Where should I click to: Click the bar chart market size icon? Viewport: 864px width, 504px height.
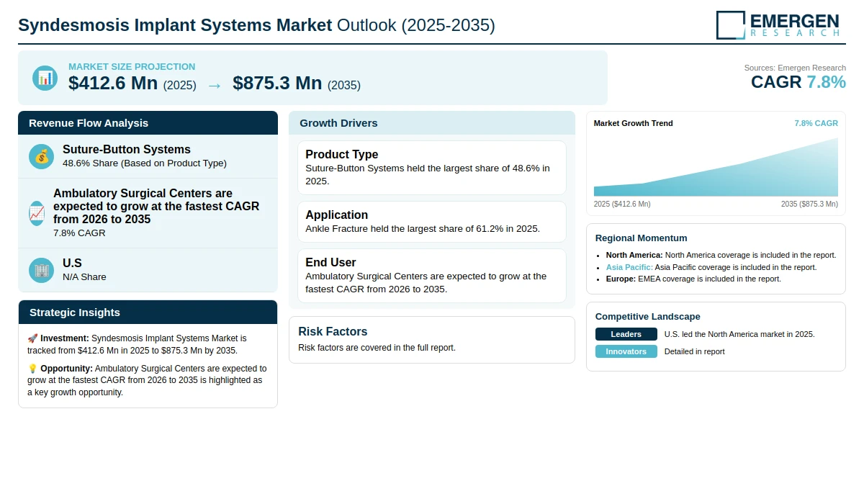tap(45, 78)
